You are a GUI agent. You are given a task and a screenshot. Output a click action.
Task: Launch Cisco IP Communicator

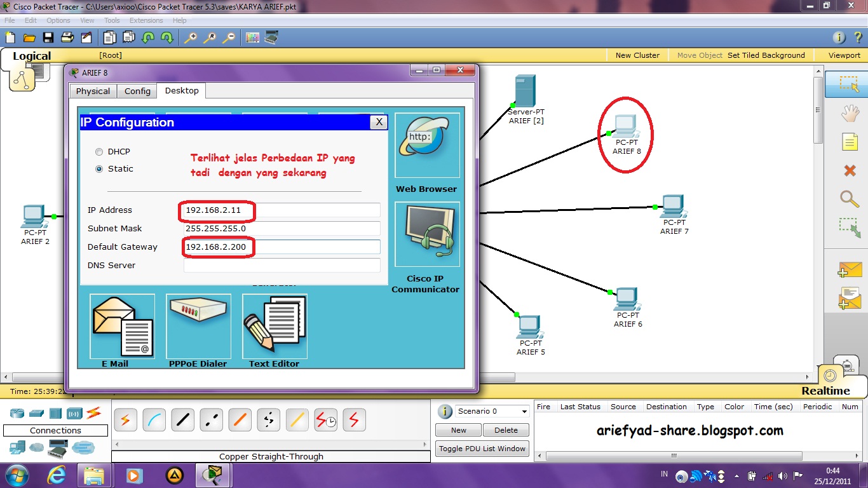[427, 235]
